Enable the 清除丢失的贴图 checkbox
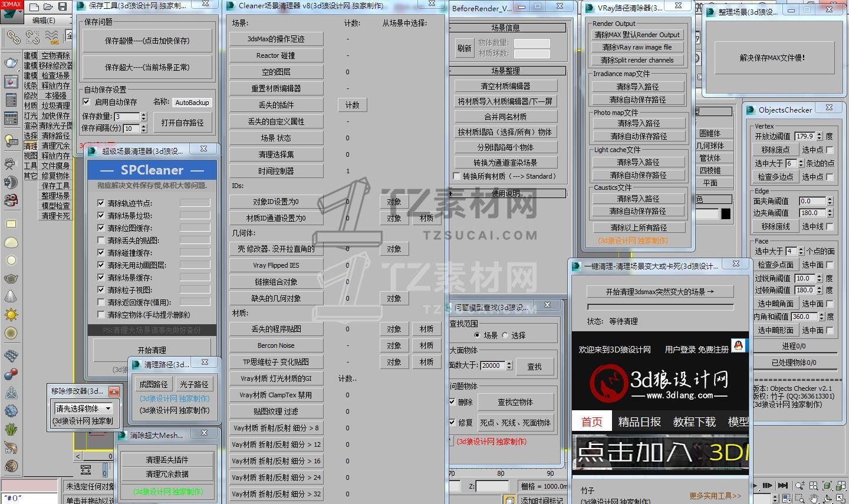Screen dimensions: 849x504 pyautogui.click(x=101, y=240)
